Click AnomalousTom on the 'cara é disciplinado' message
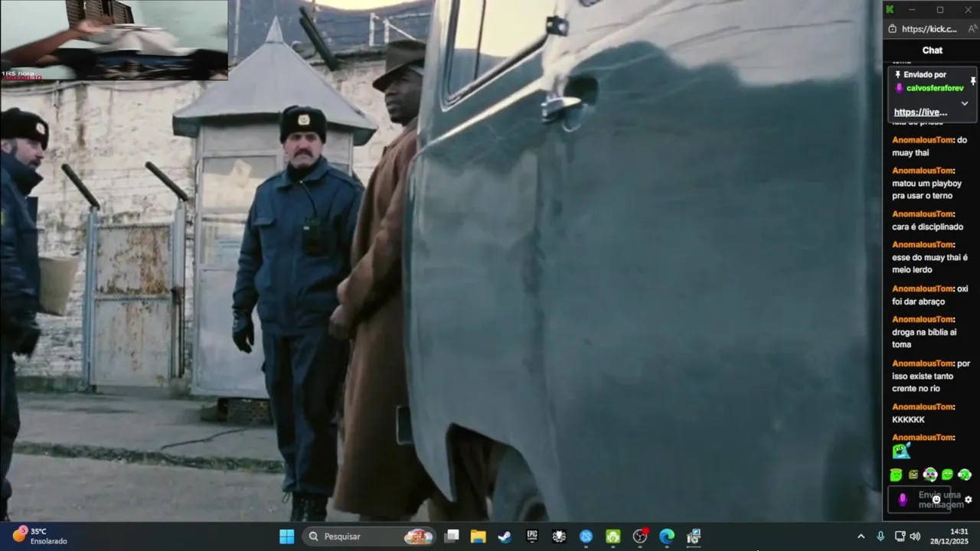This screenshot has height=551, width=980. [922, 214]
